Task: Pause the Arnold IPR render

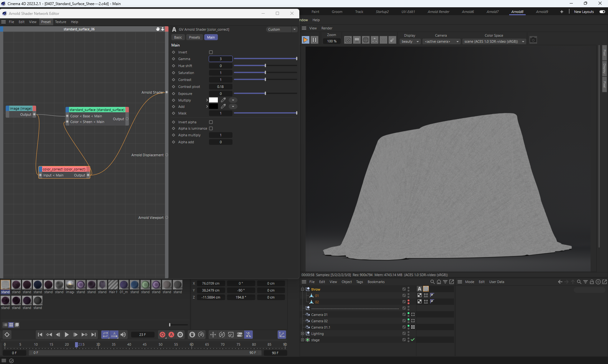Action: coord(314,40)
